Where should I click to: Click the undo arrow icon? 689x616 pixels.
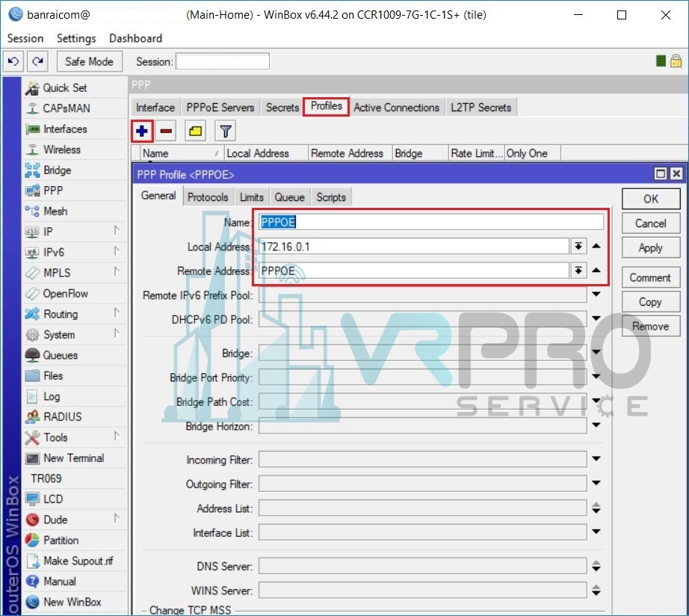pyautogui.click(x=13, y=61)
